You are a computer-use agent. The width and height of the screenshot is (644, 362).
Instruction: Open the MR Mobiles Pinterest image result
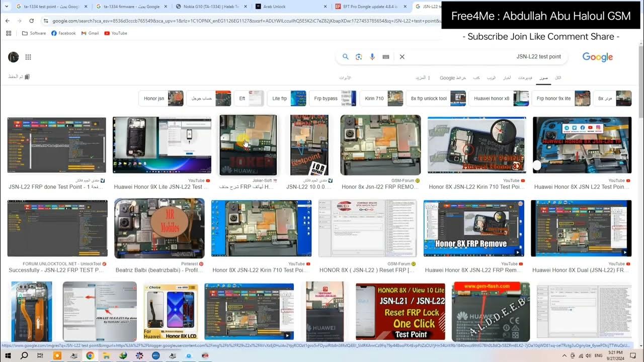click(x=159, y=229)
